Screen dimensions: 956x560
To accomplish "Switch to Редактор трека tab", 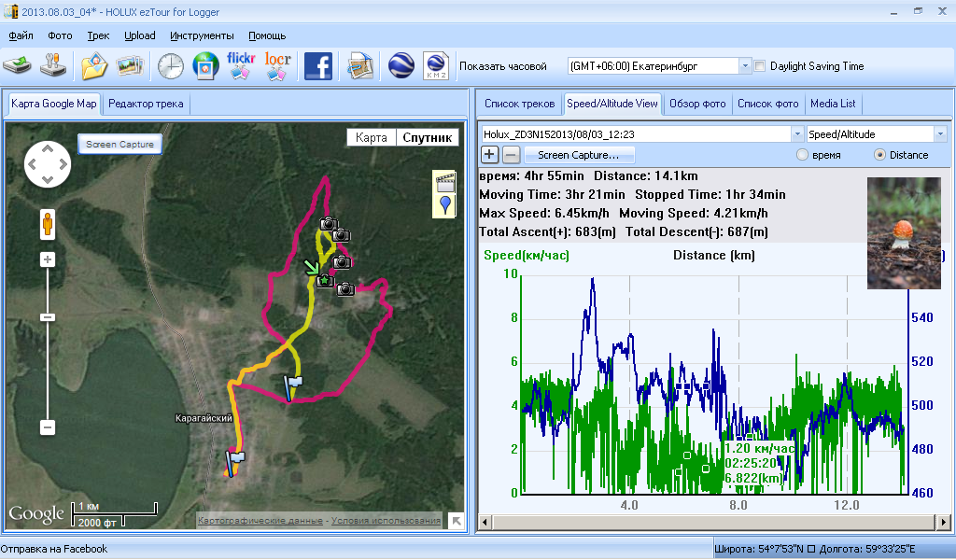I will [146, 104].
